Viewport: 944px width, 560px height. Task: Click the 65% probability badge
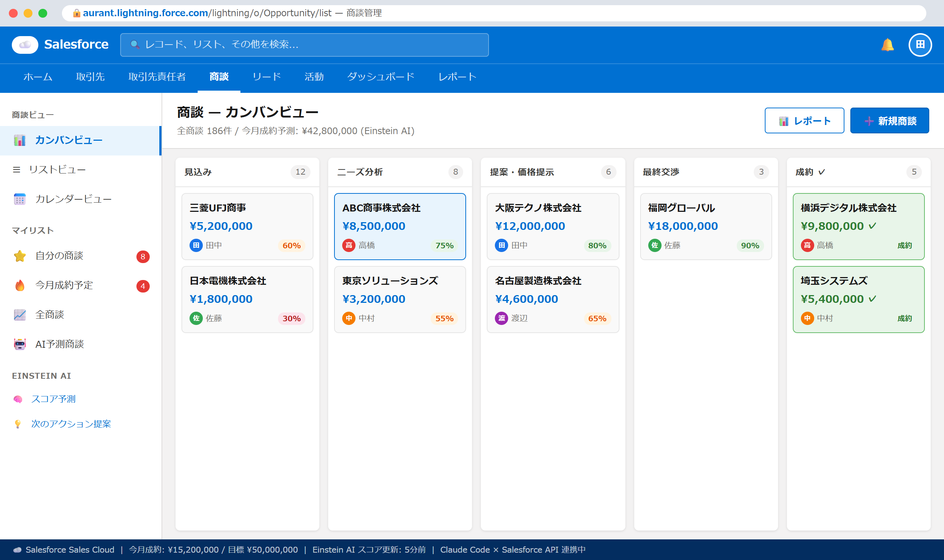[597, 318]
